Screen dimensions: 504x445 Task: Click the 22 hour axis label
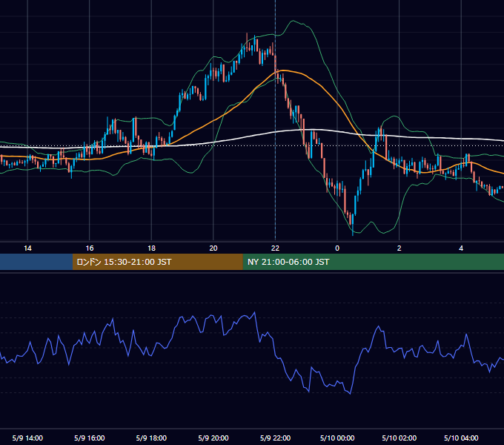[275, 248]
